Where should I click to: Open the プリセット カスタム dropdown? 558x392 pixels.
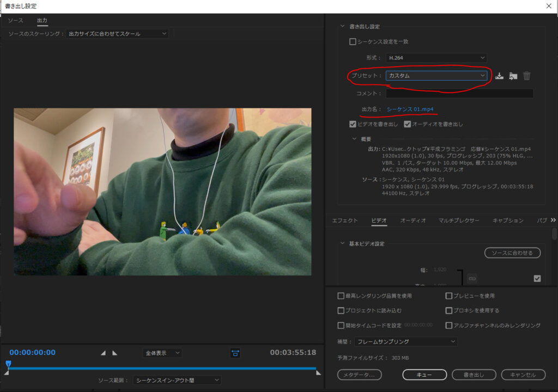[436, 76]
